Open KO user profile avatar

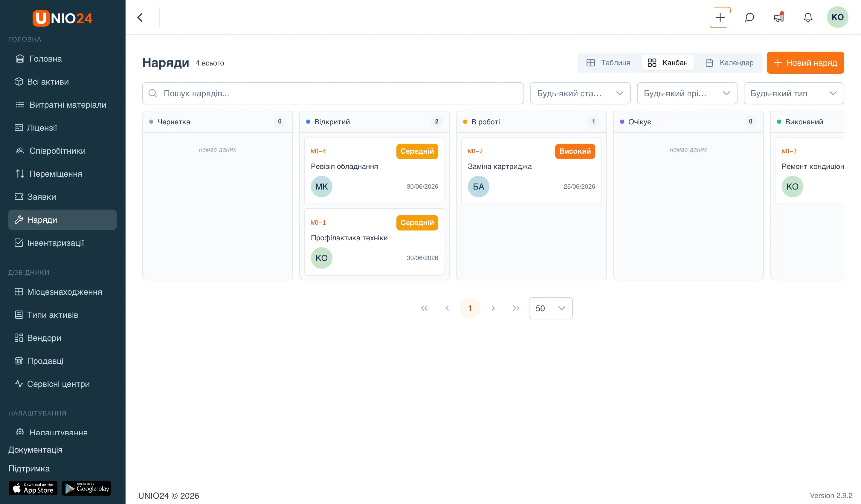tap(837, 17)
